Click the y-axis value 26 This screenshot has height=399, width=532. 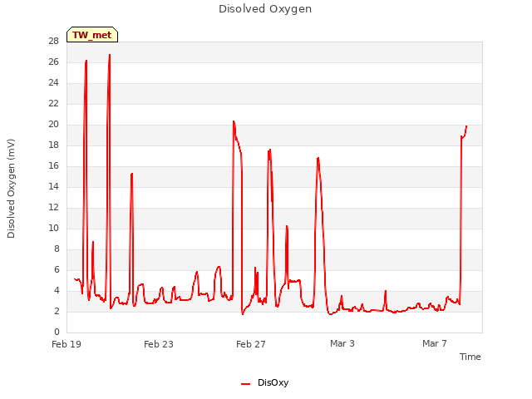click(x=53, y=62)
